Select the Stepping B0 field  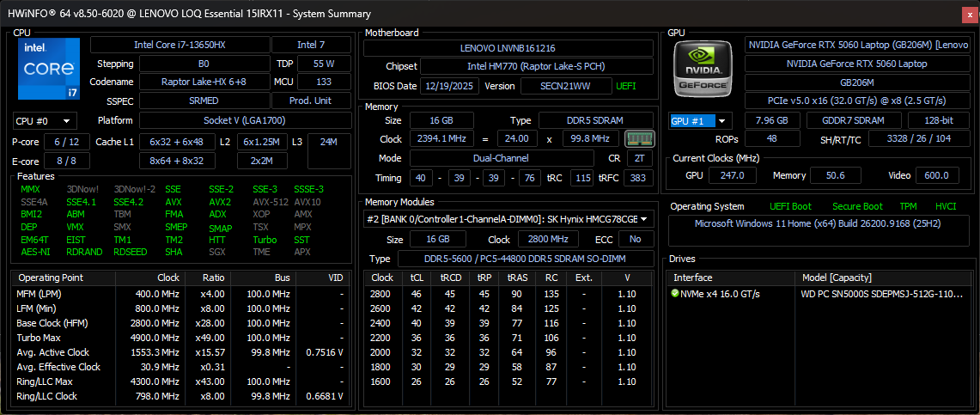[x=204, y=64]
